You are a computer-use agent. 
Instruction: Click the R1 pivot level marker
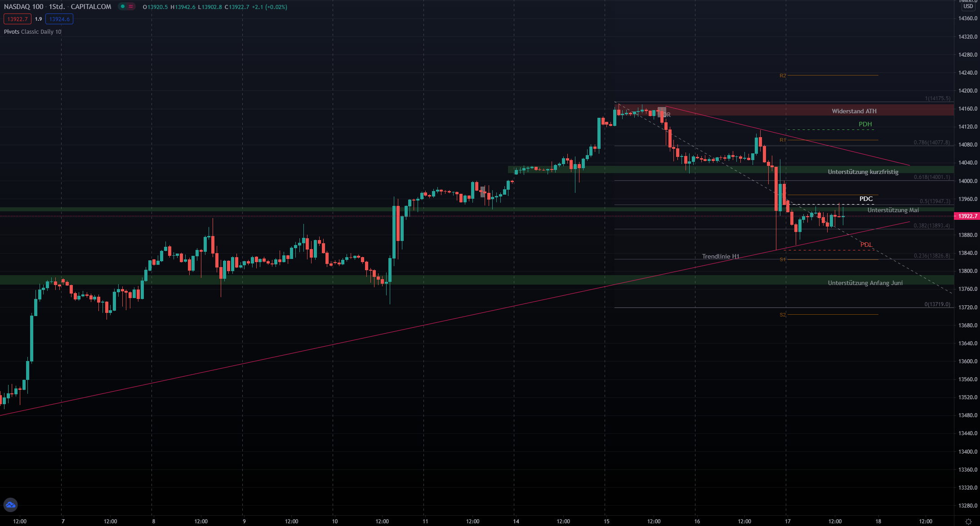coord(783,140)
